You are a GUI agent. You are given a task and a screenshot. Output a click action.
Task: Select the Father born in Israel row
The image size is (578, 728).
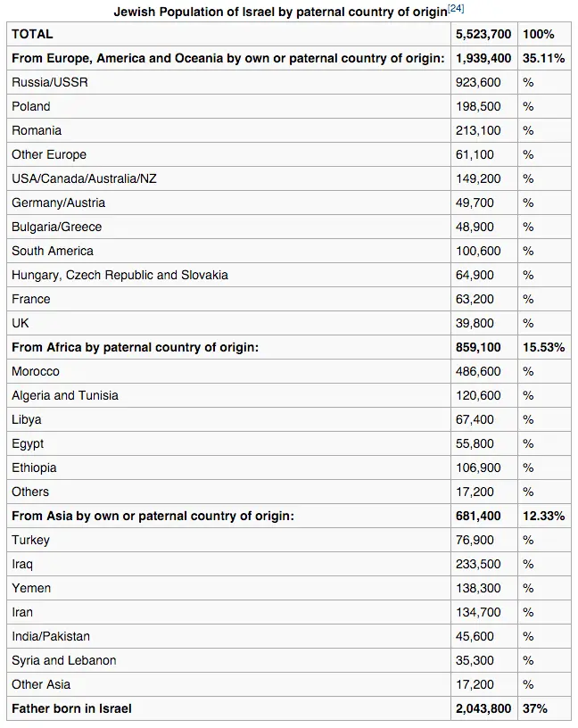[71, 708]
